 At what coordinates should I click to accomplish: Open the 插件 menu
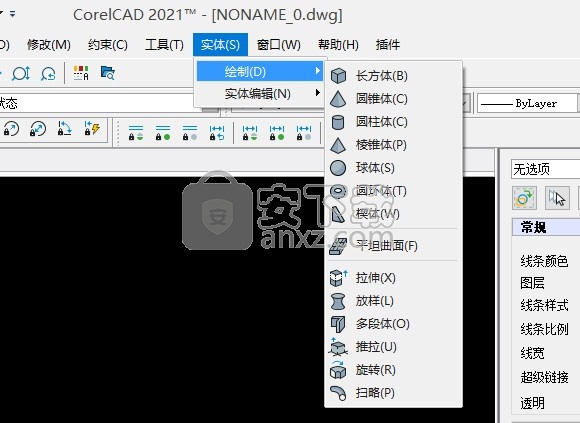tap(388, 45)
